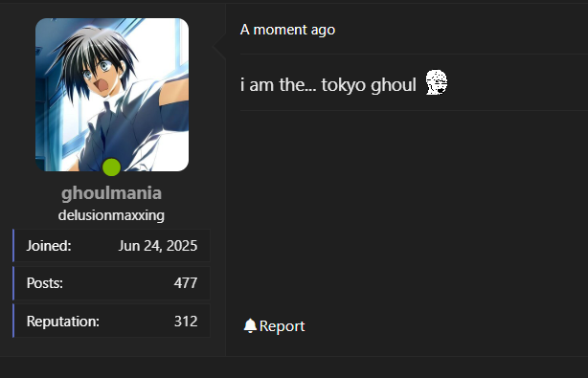Click the green online status dot
The image size is (588, 378).
coord(111,167)
